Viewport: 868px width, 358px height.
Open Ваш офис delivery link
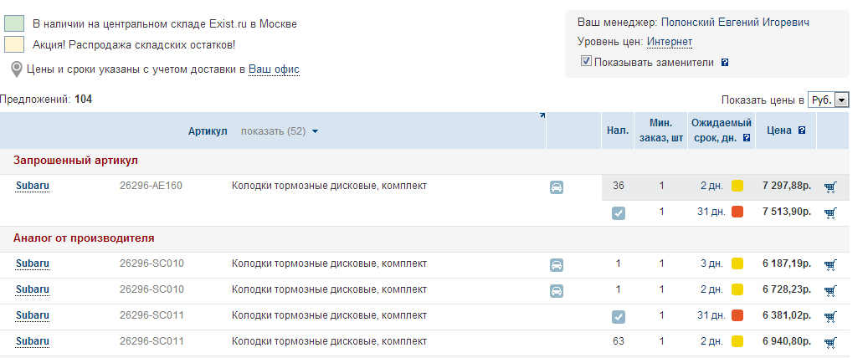coord(274,69)
